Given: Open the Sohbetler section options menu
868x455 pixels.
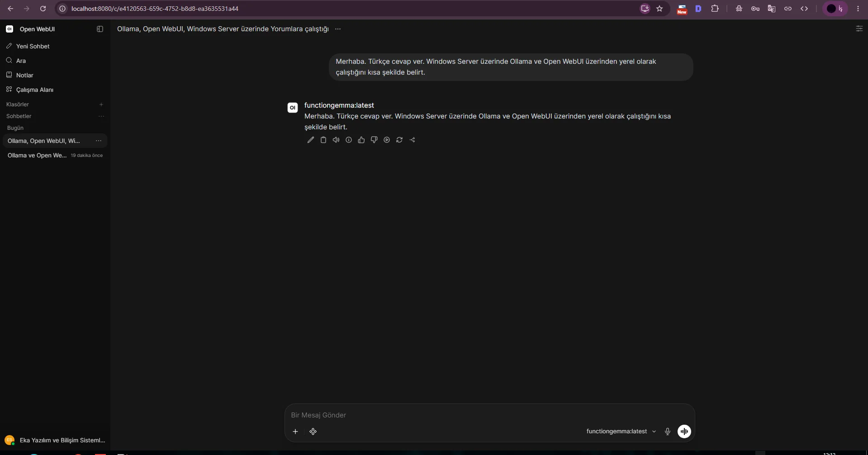Looking at the screenshot, I should pos(101,116).
